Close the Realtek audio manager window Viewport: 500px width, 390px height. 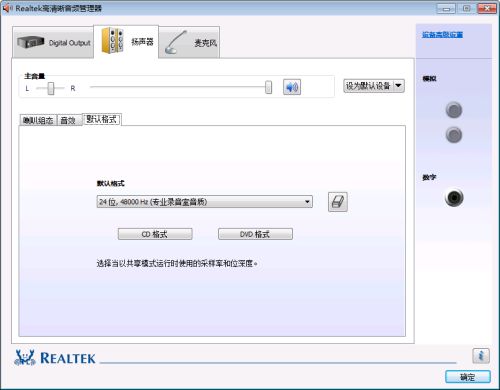pyautogui.click(x=487, y=9)
